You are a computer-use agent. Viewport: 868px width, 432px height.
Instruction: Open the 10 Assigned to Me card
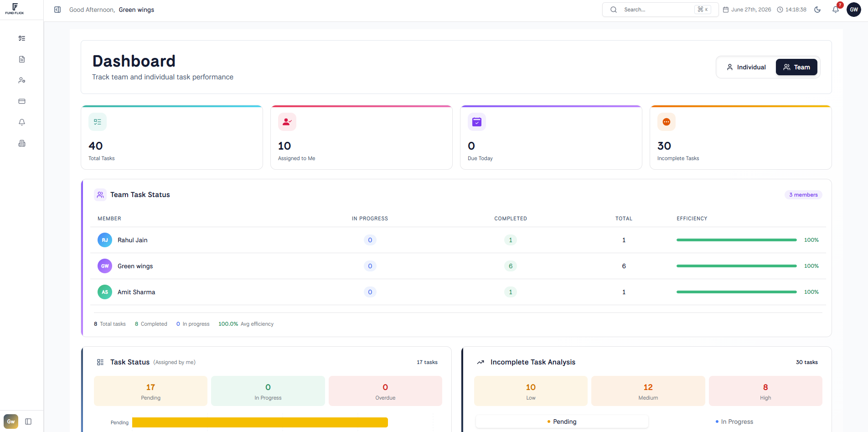[362, 137]
